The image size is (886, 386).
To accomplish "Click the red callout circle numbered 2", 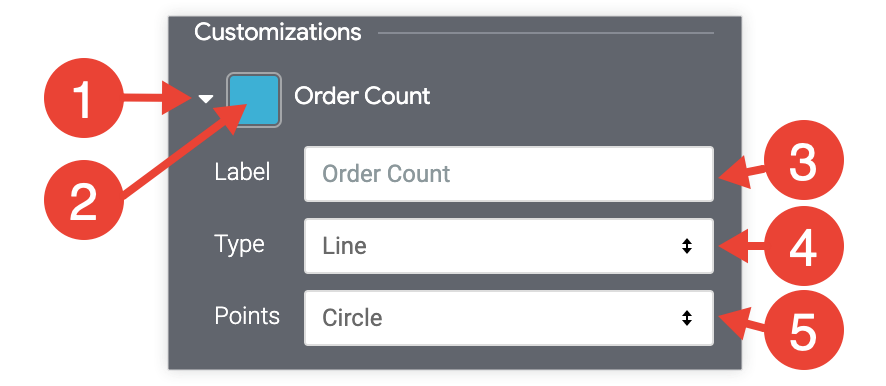I will (84, 200).
